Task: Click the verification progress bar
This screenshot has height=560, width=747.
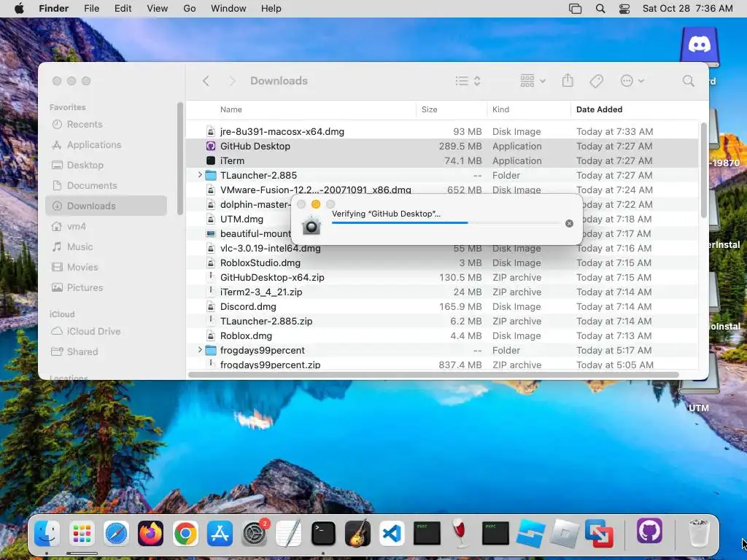Action: click(446, 223)
